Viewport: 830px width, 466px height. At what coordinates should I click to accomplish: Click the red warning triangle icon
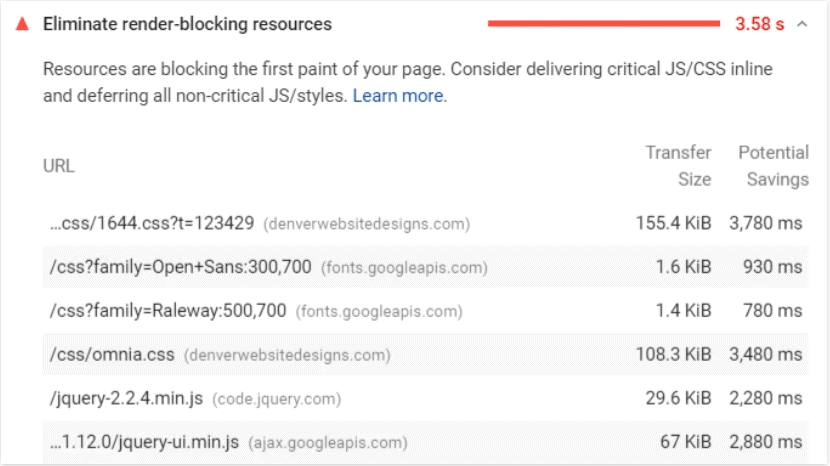(22, 24)
